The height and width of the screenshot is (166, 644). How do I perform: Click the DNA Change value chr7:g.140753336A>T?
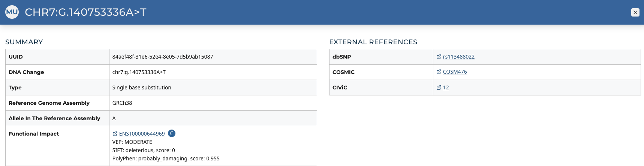click(x=139, y=72)
